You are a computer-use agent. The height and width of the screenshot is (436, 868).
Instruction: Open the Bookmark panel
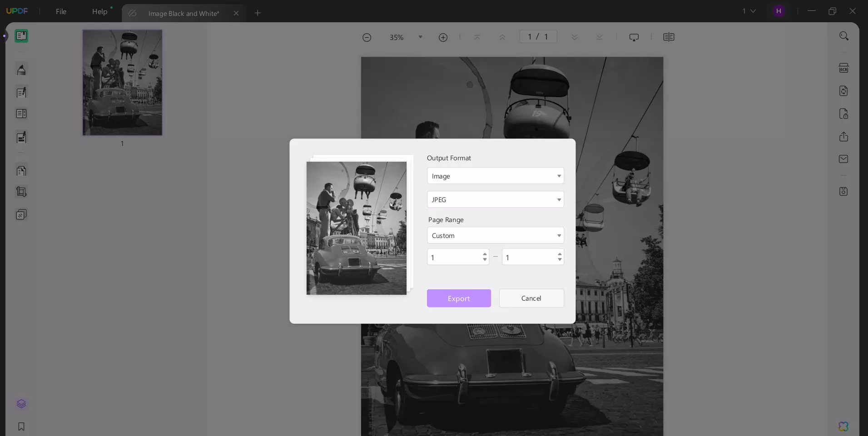click(21, 427)
